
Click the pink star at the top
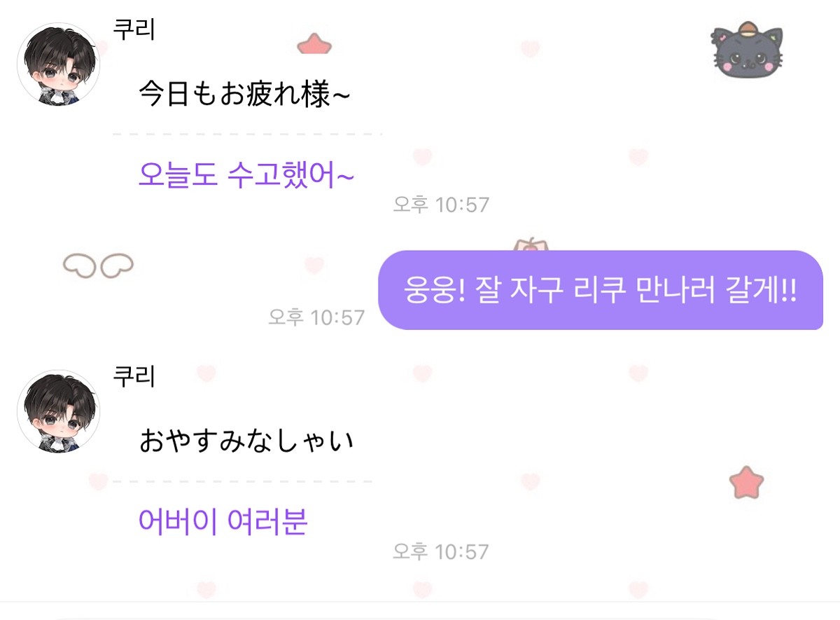point(314,44)
